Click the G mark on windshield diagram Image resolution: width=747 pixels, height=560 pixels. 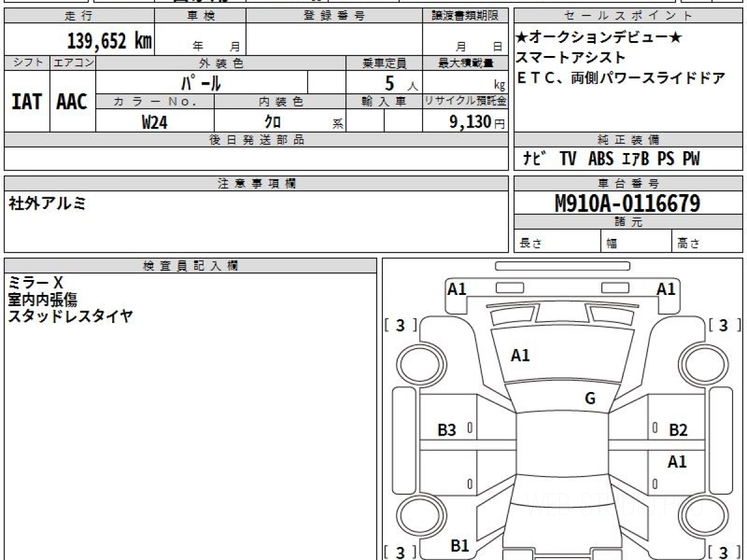[590, 399]
